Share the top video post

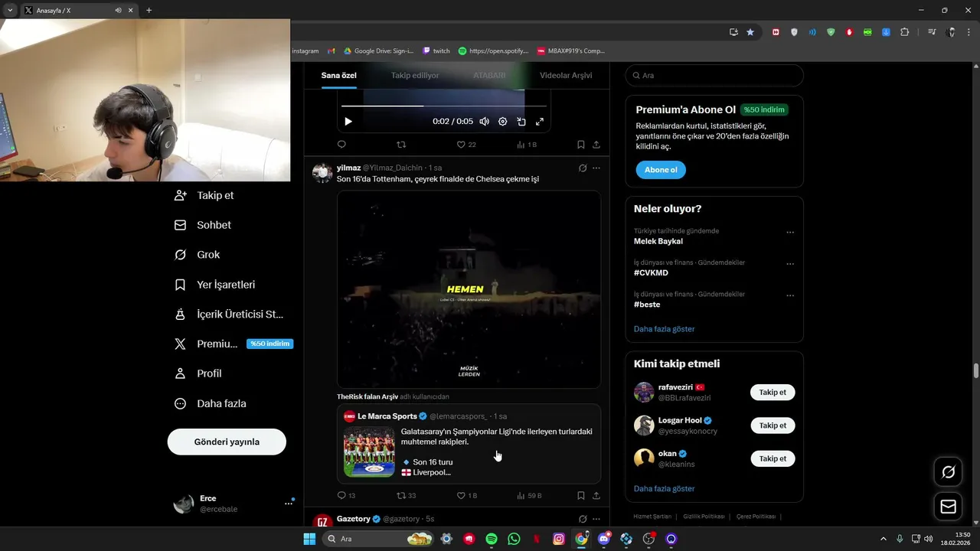596,145
